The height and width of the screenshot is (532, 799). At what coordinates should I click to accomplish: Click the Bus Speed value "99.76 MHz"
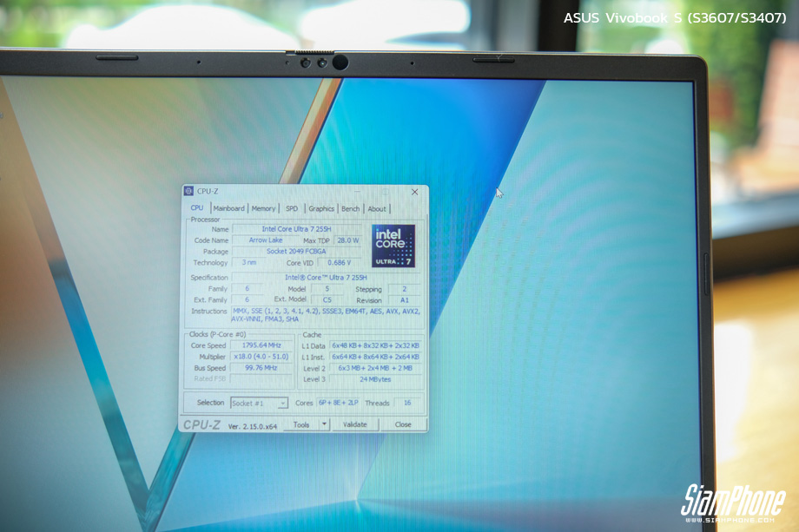coord(261,368)
